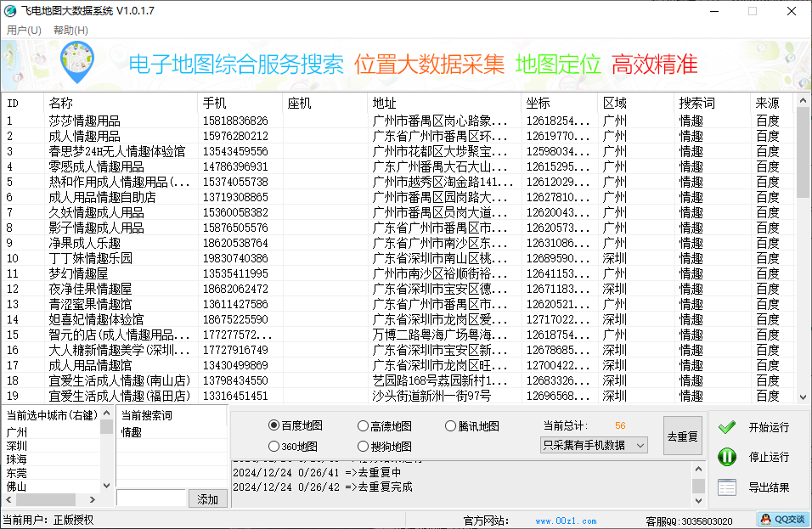This screenshot has height=529, width=812.
Task: Click the export results table icon
Action: [x=726, y=487]
